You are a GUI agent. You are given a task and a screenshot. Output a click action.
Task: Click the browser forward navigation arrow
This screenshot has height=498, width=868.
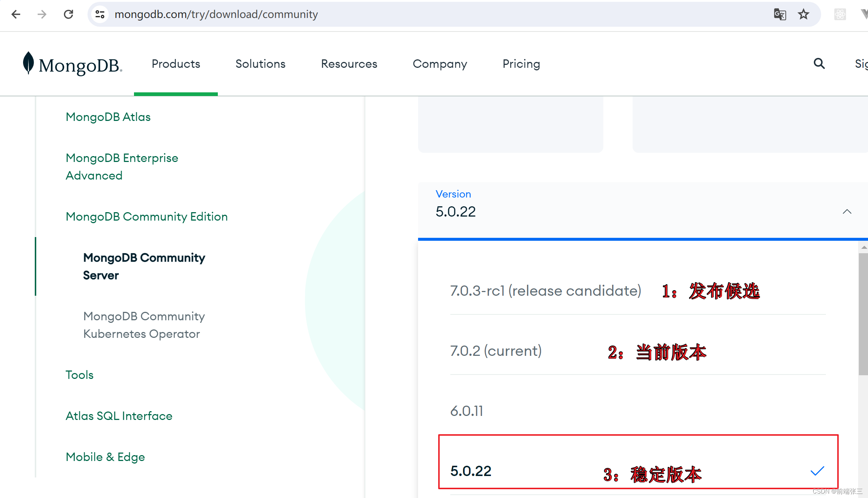(42, 14)
